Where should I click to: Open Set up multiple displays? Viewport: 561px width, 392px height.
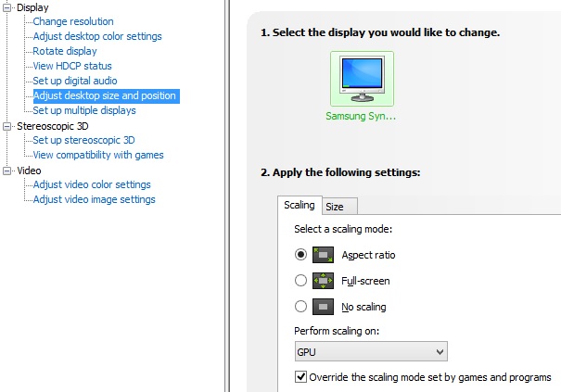click(x=84, y=110)
